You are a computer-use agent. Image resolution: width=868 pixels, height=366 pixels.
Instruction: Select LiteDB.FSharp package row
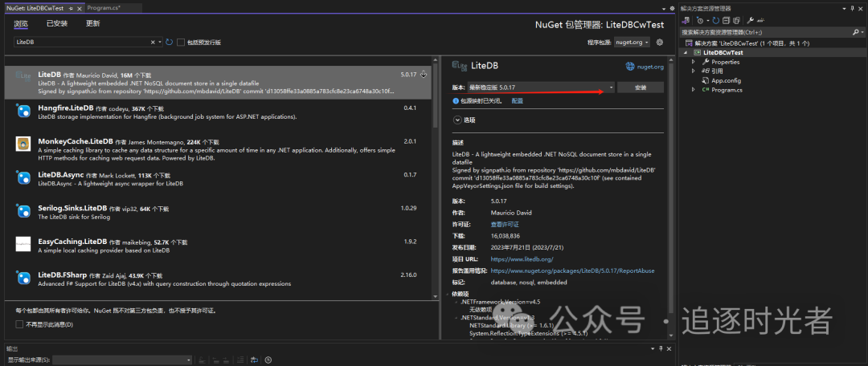click(218, 279)
